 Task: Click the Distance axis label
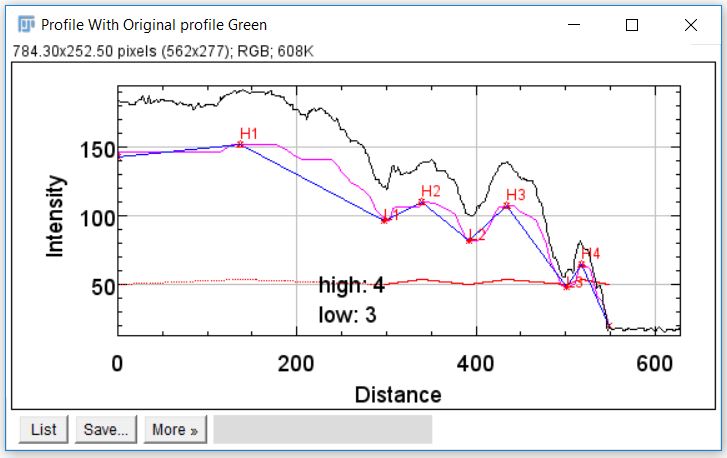coord(398,395)
